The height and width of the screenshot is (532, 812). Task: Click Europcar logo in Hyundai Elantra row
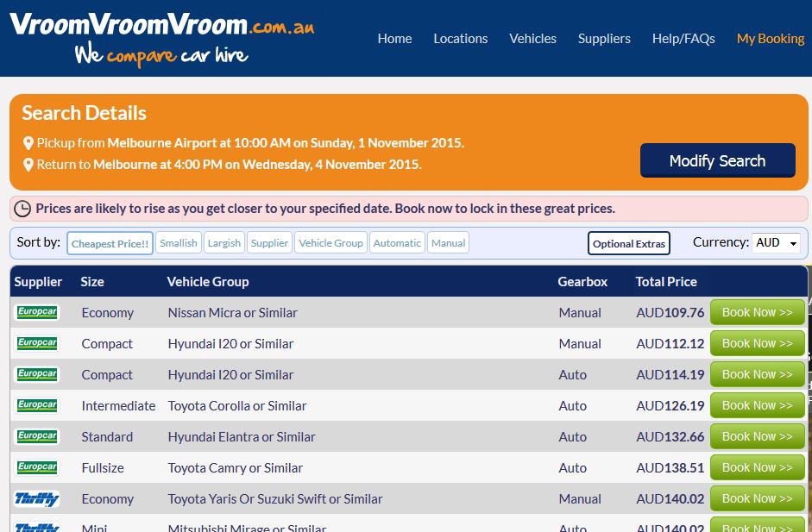pos(37,436)
